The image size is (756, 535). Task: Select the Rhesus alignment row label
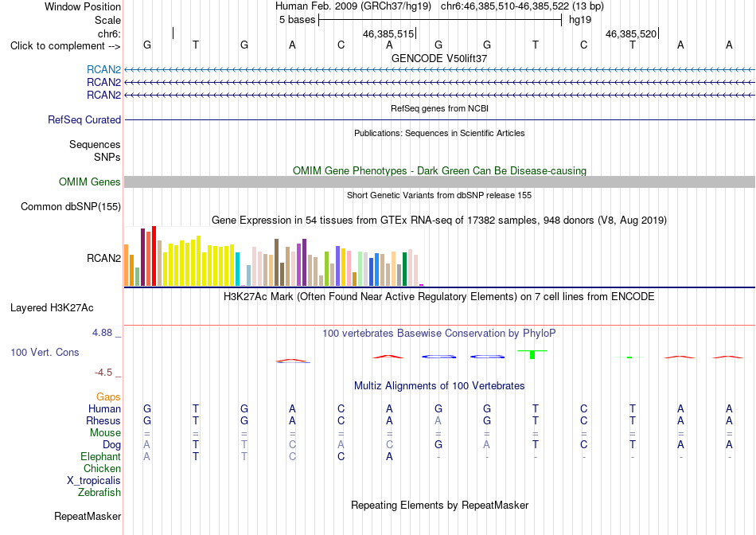[103, 421]
